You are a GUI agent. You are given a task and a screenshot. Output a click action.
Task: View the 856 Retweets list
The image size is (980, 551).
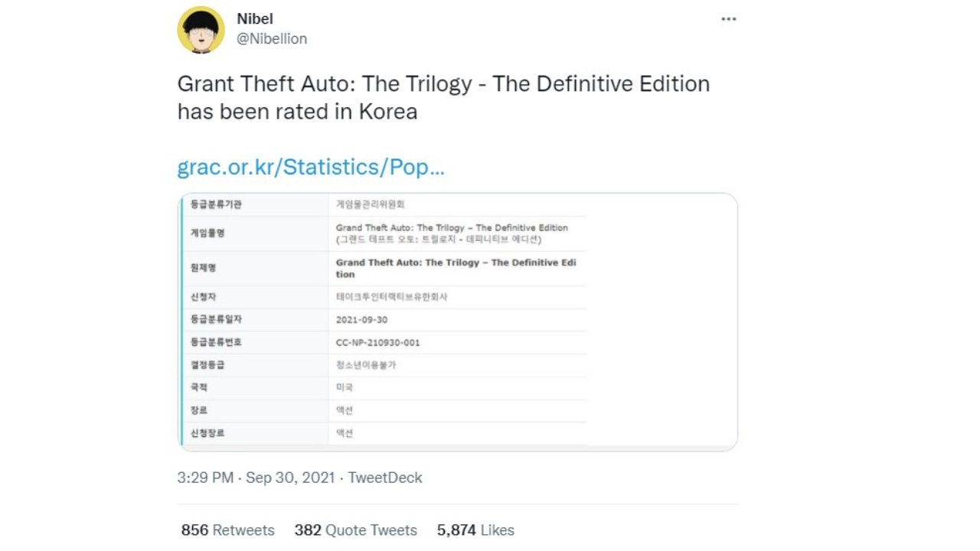[x=227, y=530]
